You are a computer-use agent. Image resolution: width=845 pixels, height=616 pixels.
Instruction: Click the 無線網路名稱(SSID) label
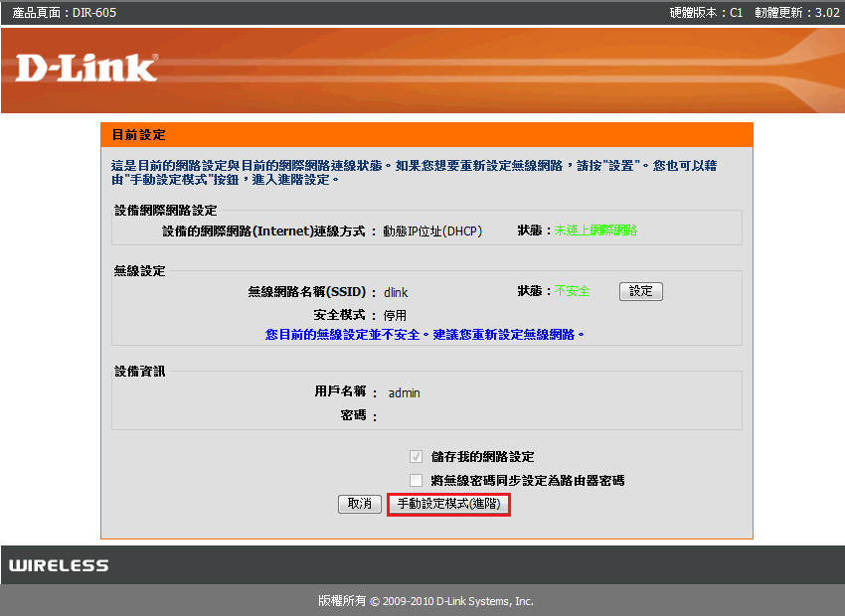click(306, 292)
